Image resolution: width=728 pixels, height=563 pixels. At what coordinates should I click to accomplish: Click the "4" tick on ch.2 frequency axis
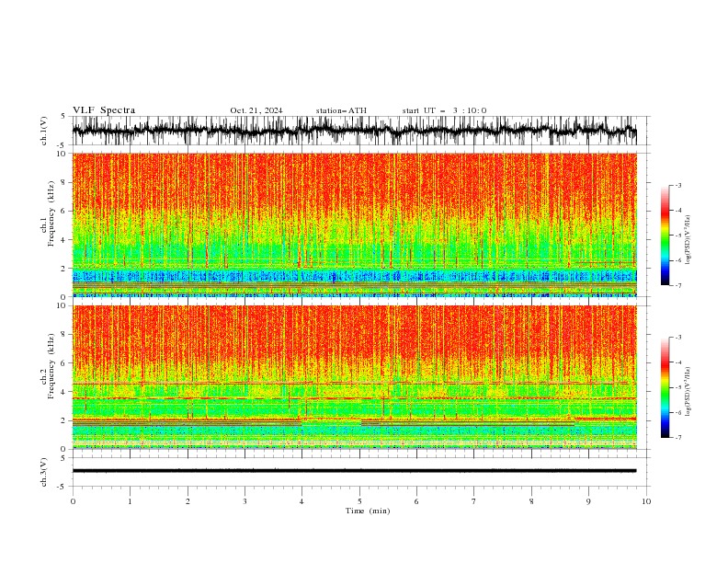click(x=63, y=392)
